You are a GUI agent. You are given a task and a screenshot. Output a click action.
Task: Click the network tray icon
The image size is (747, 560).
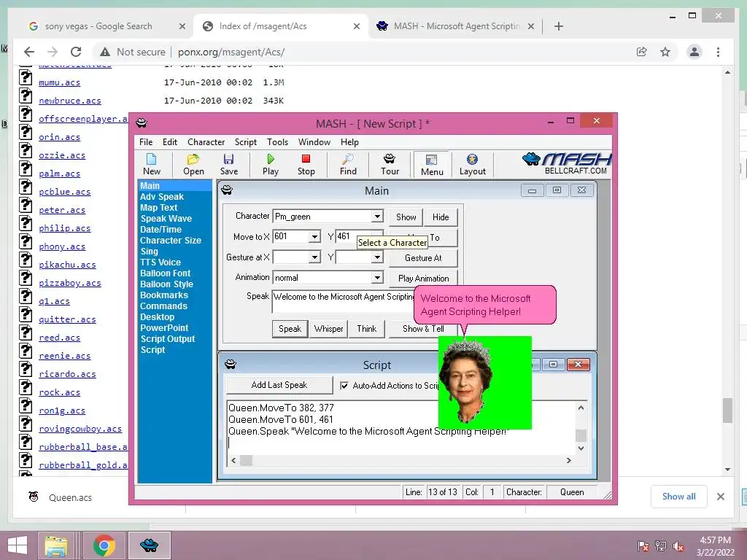[x=661, y=546]
